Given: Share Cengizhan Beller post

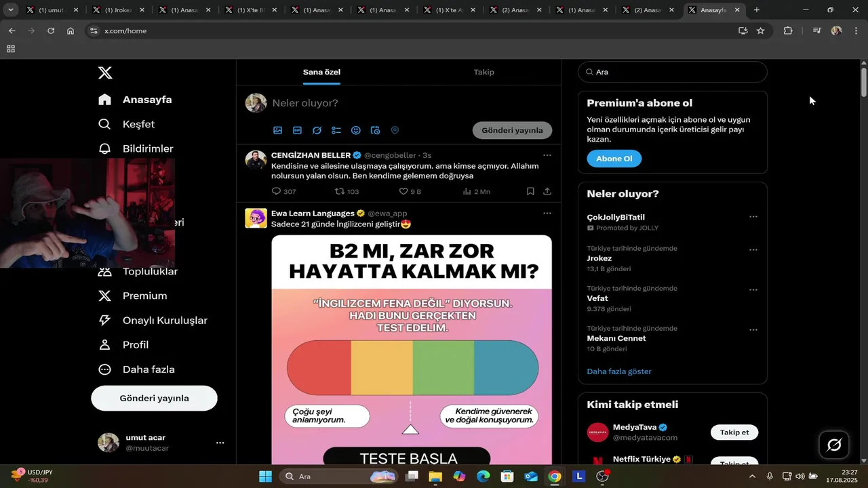Looking at the screenshot, I should point(547,192).
